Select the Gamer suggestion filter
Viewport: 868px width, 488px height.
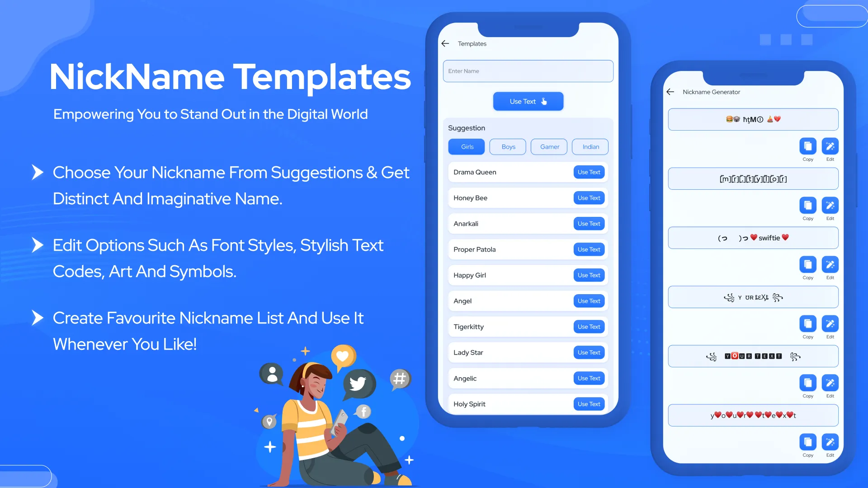click(550, 146)
